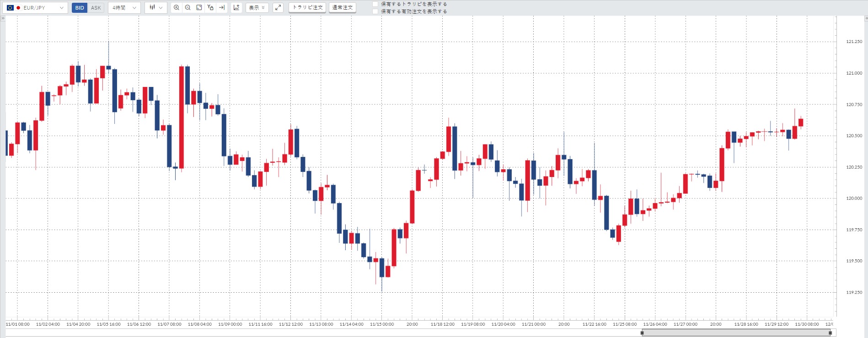
Task: Zoom in on the chart
Action: click(x=177, y=8)
